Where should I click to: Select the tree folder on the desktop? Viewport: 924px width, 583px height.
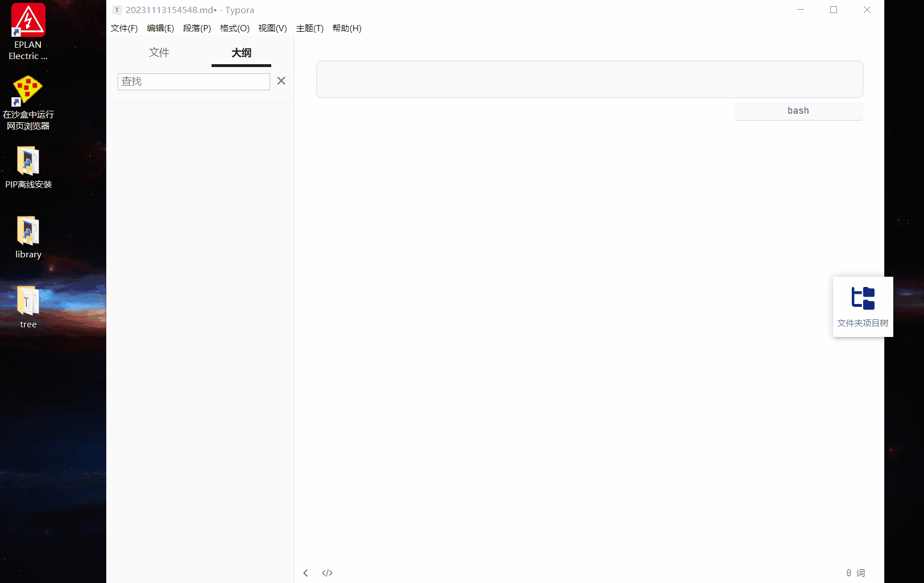point(28,307)
